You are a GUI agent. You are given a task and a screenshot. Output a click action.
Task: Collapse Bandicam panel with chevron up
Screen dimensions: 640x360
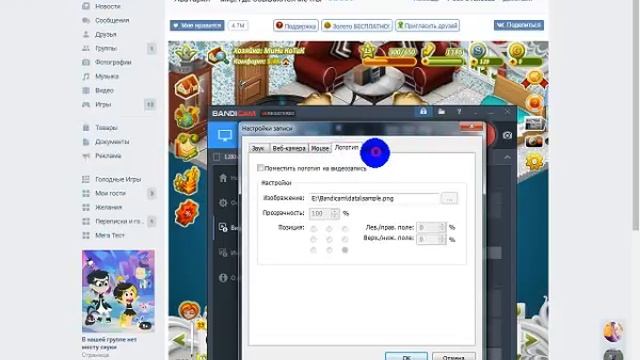[x=507, y=157]
